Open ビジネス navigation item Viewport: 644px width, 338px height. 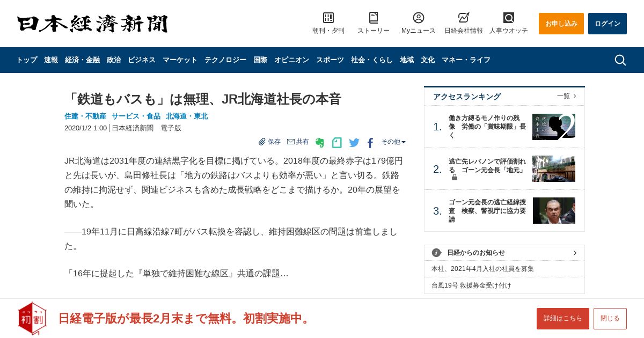142,60
